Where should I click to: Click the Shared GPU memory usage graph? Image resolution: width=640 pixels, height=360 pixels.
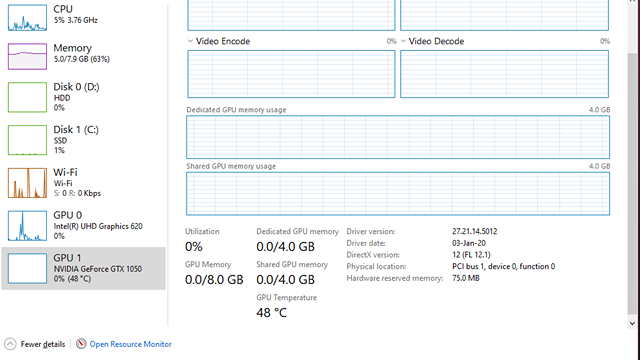398,193
